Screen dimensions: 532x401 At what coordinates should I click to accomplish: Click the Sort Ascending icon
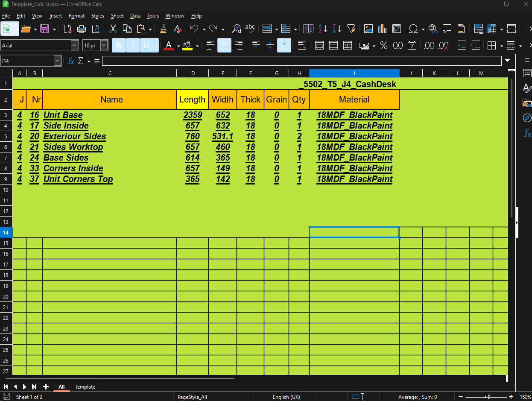point(322,29)
